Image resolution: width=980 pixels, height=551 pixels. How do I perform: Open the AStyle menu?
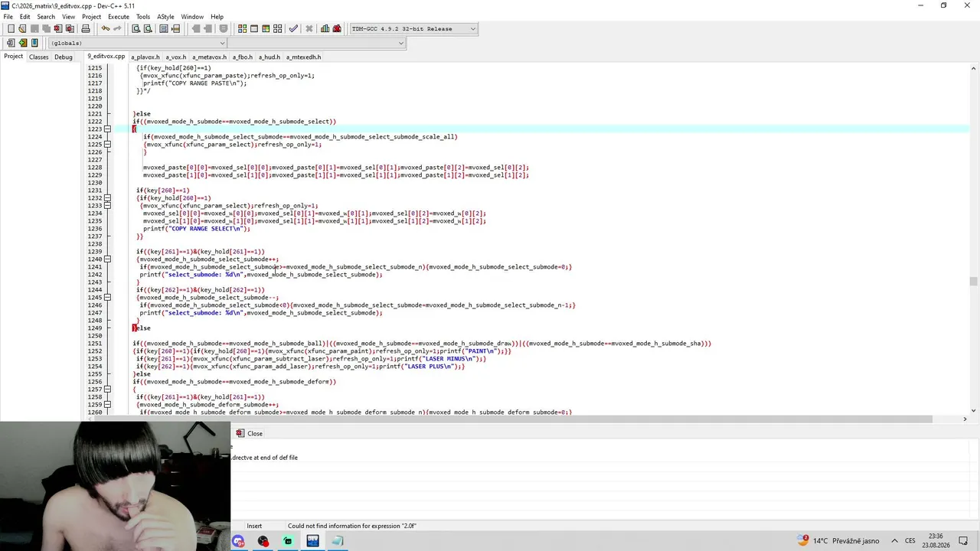point(165,17)
